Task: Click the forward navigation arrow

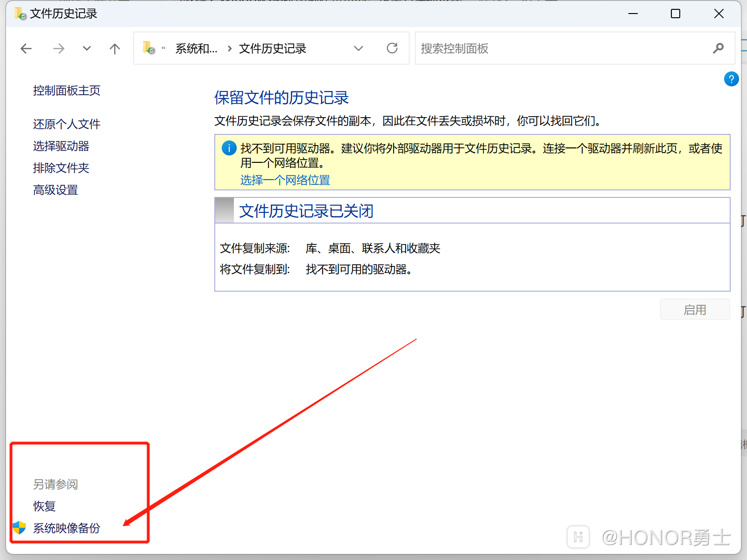Action: pyautogui.click(x=58, y=48)
